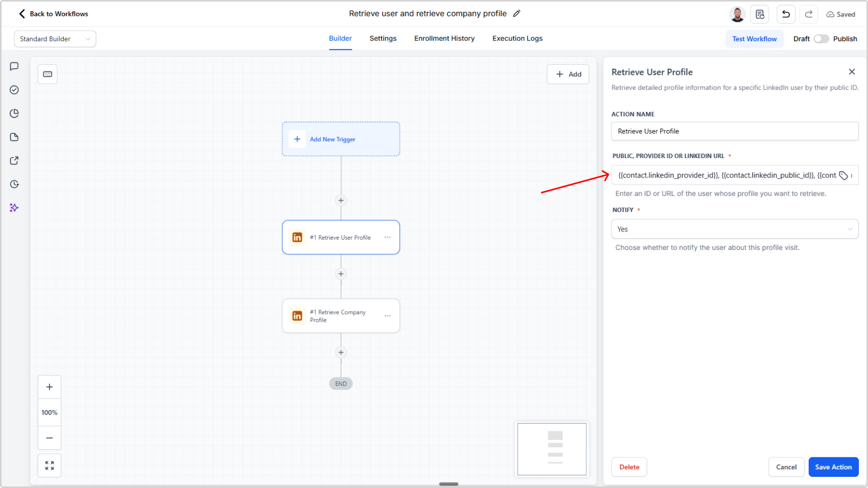The height and width of the screenshot is (488, 868).
Task: Open the Execution Logs tab
Action: tap(517, 38)
